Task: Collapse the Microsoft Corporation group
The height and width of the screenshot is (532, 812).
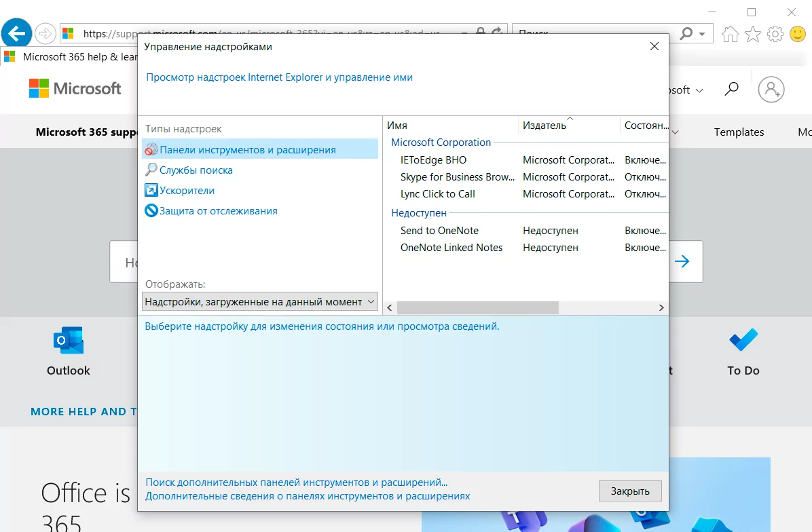Action: coord(441,142)
